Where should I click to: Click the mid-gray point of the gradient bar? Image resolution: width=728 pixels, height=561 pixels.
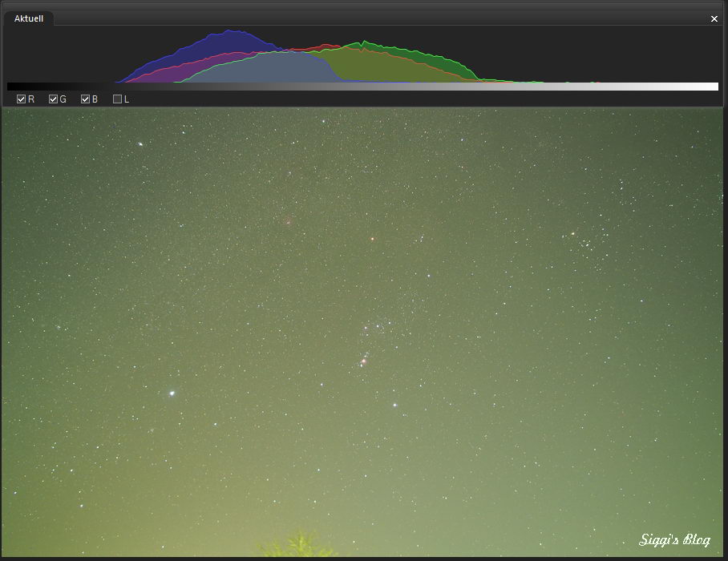[362, 87]
